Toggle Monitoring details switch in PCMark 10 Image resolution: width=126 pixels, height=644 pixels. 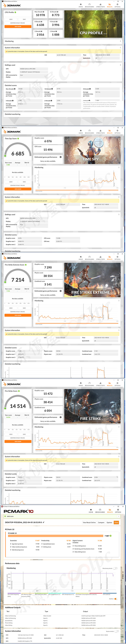(115, 568)
